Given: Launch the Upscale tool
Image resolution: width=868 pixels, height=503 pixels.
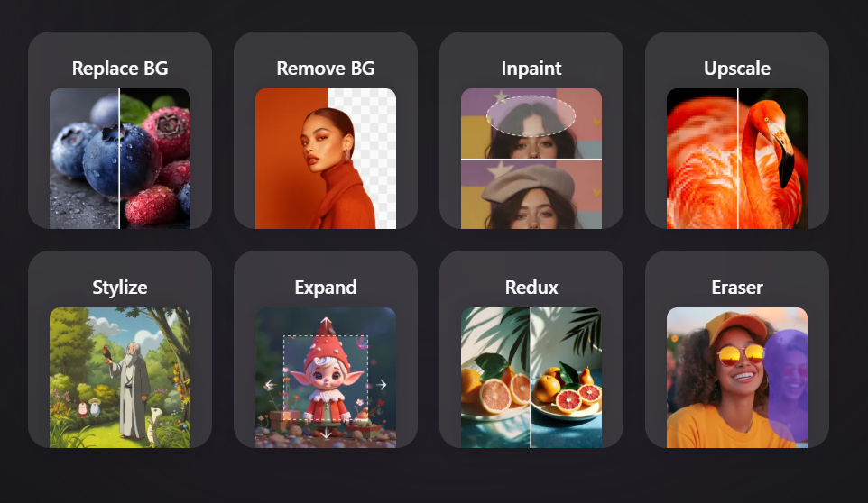Looking at the screenshot, I should point(737,130).
